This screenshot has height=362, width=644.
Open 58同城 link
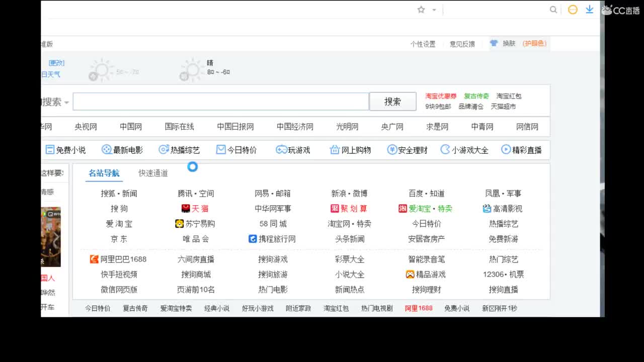point(273,224)
